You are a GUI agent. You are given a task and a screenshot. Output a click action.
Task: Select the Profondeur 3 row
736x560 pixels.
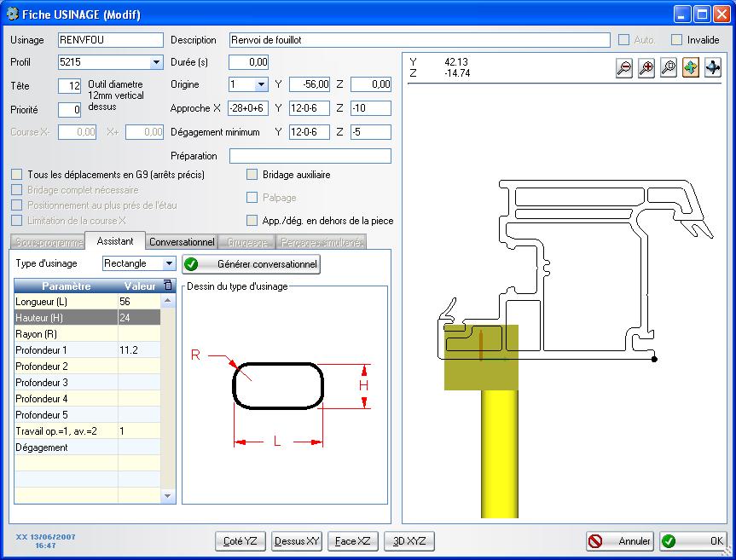87,382
